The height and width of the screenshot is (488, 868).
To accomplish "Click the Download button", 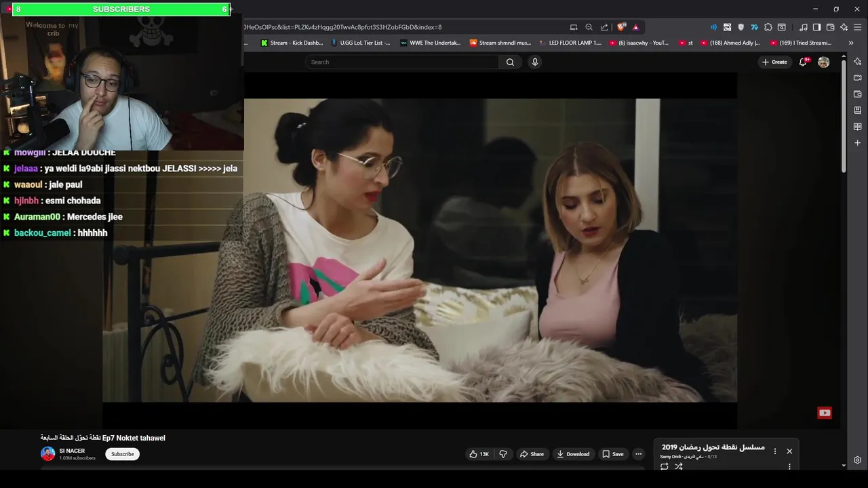I will point(573,454).
